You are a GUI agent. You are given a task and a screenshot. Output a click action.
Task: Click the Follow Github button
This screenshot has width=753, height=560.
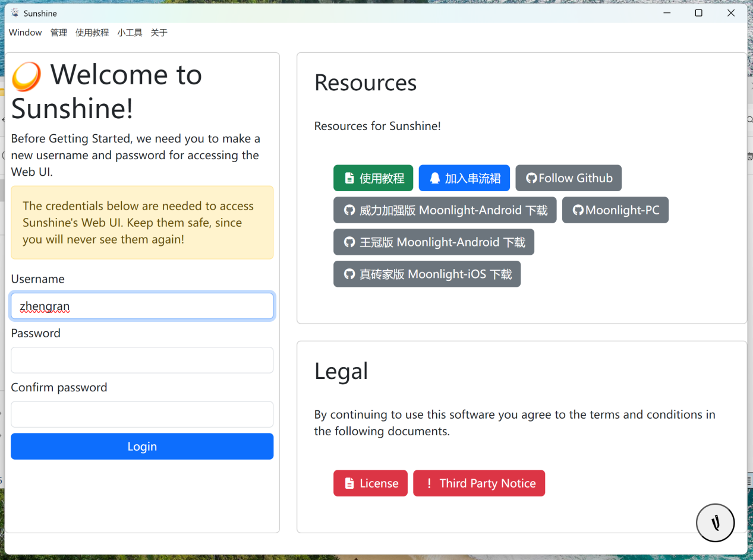click(x=568, y=178)
